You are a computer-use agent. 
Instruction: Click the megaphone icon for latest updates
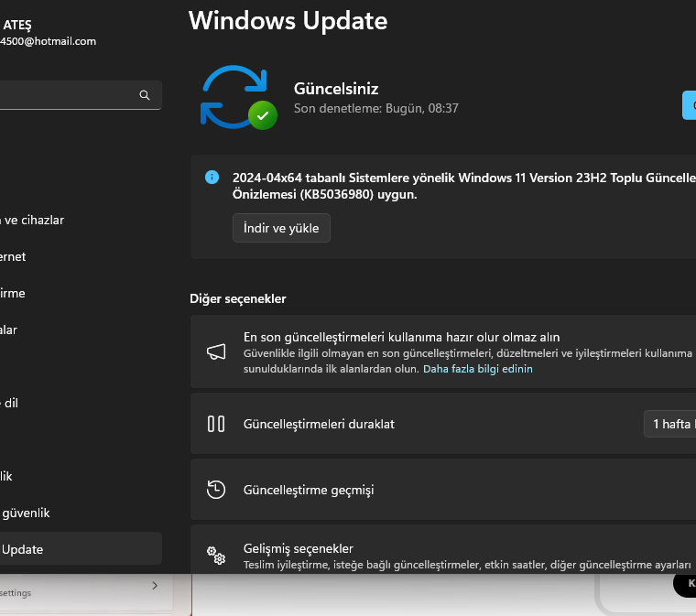pyautogui.click(x=216, y=351)
